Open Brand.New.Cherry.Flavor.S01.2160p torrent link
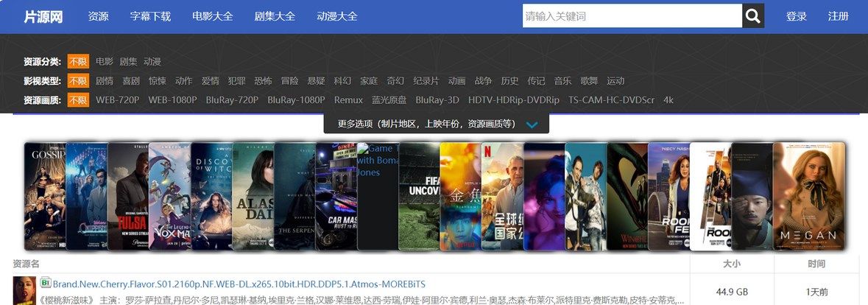The height and width of the screenshot is (305, 868). pos(239,284)
